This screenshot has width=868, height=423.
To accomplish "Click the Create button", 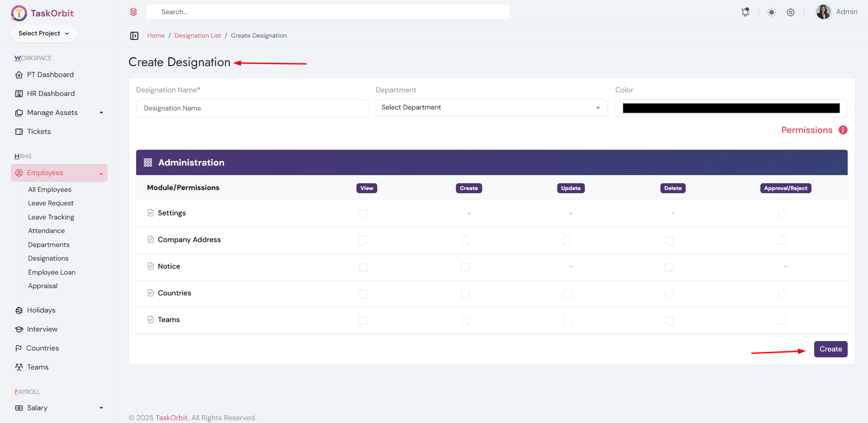I will pyautogui.click(x=830, y=349).
